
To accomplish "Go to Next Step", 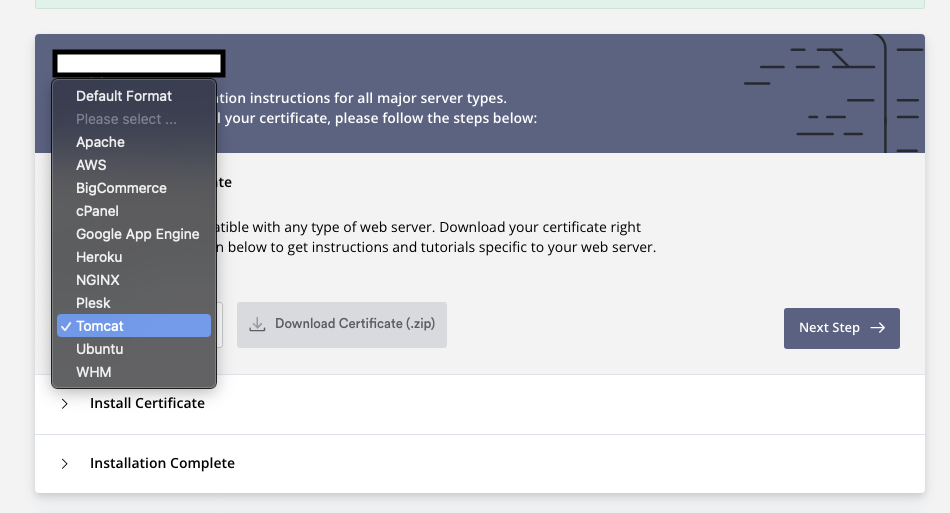I will coord(842,328).
